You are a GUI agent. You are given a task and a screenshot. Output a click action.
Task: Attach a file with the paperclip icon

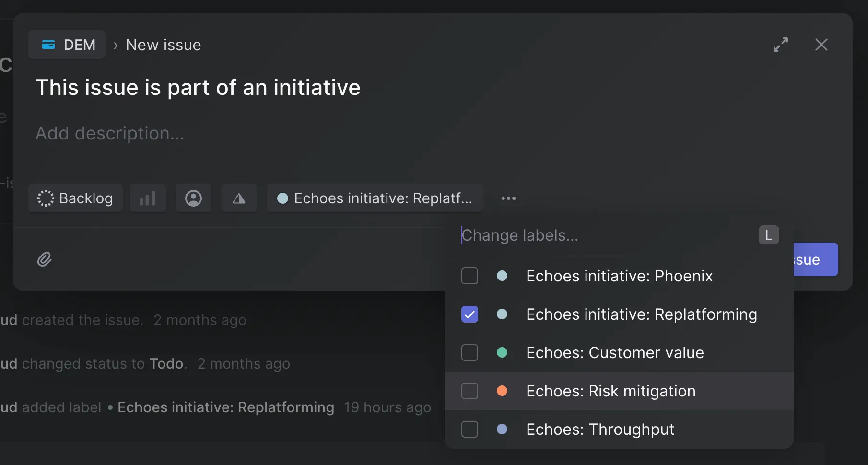point(45,259)
